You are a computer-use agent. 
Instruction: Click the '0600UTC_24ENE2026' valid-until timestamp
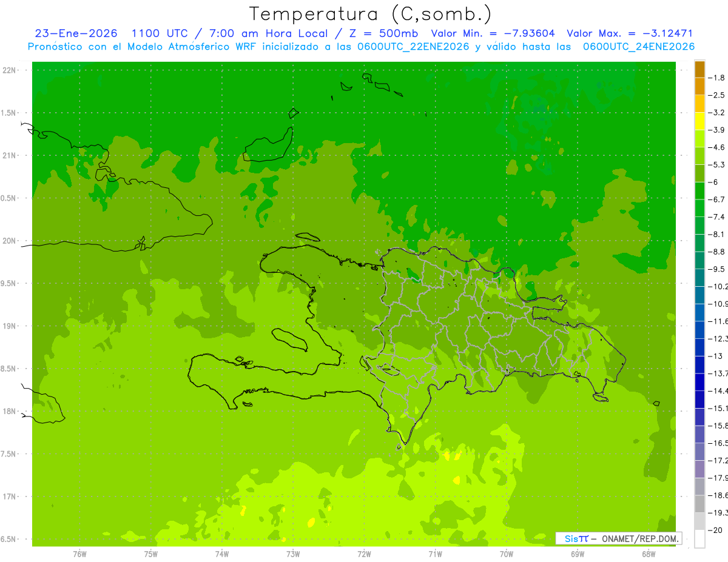tap(639, 47)
